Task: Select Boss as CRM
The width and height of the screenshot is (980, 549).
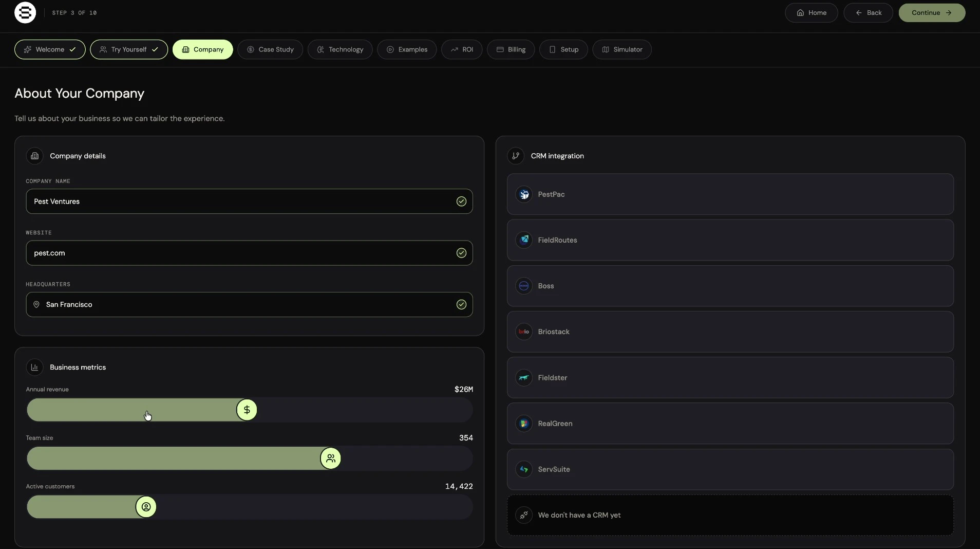Action: pyautogui.click(x=730, y=286)
